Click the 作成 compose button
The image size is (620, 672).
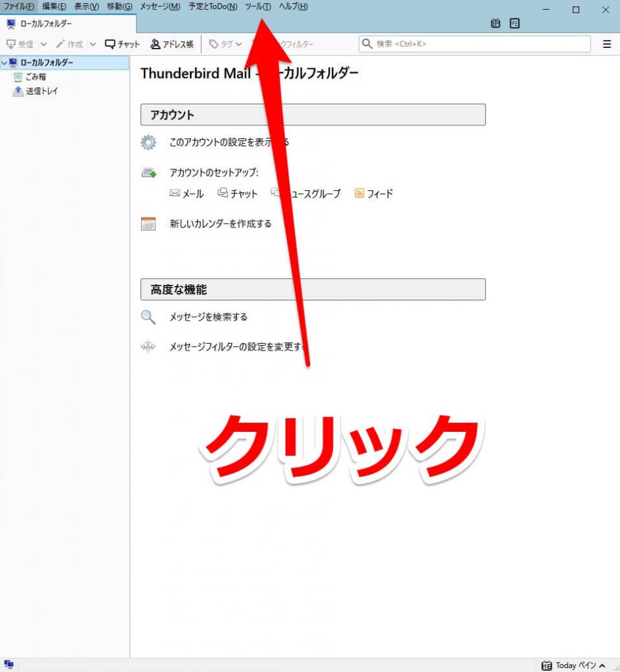click(x=70, y=44)
